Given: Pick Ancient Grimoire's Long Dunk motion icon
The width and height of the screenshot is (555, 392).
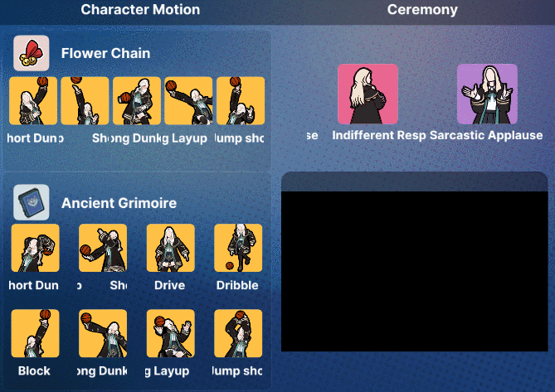Looking at the screenshot, I should [103, 333].
